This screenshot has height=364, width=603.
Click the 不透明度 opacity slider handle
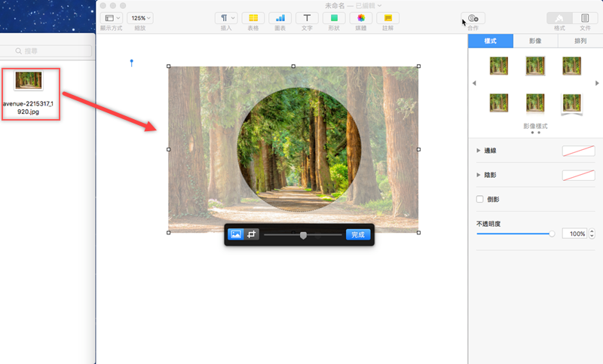552,234
